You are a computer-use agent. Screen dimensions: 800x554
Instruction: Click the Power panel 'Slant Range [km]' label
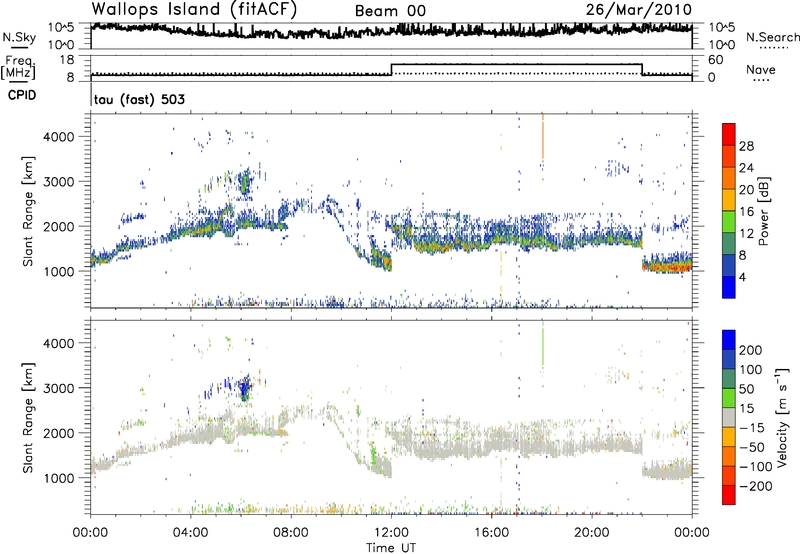pyautogui.click(x=28, y=211)
